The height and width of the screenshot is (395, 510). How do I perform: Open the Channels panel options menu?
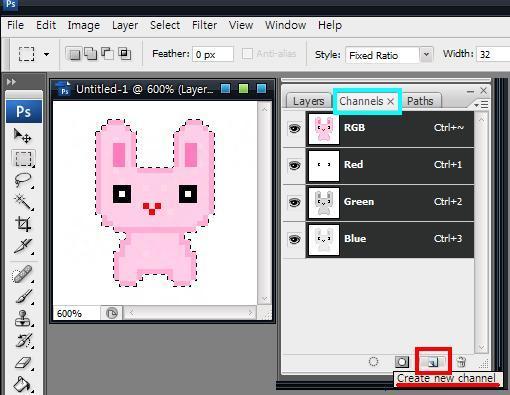pyautogui.click(x=481, y=105)
